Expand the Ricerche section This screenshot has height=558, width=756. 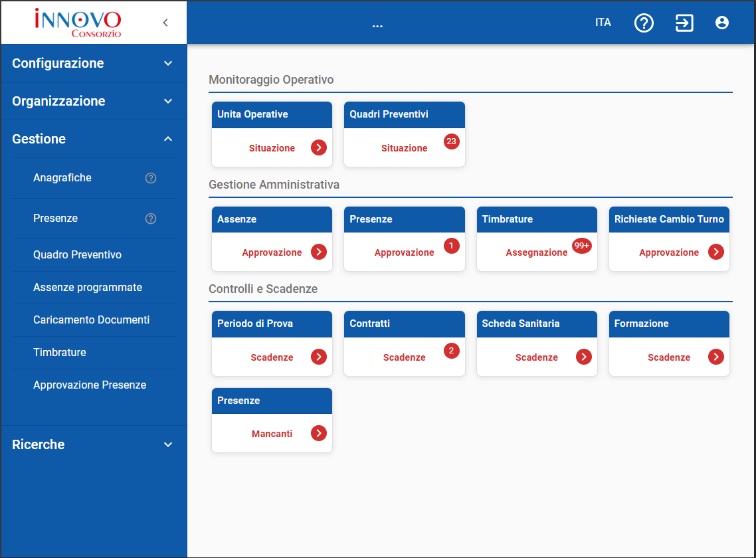pos(94,444)
